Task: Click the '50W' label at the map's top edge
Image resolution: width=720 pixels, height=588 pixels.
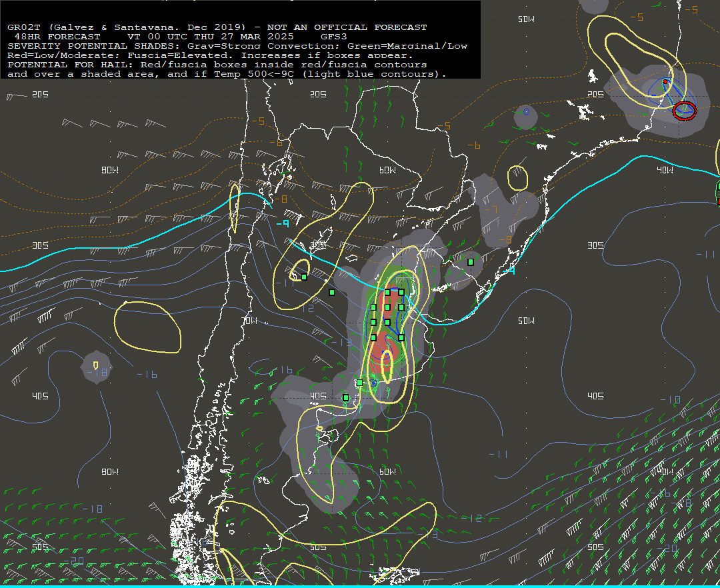Action: pos(526,19)
